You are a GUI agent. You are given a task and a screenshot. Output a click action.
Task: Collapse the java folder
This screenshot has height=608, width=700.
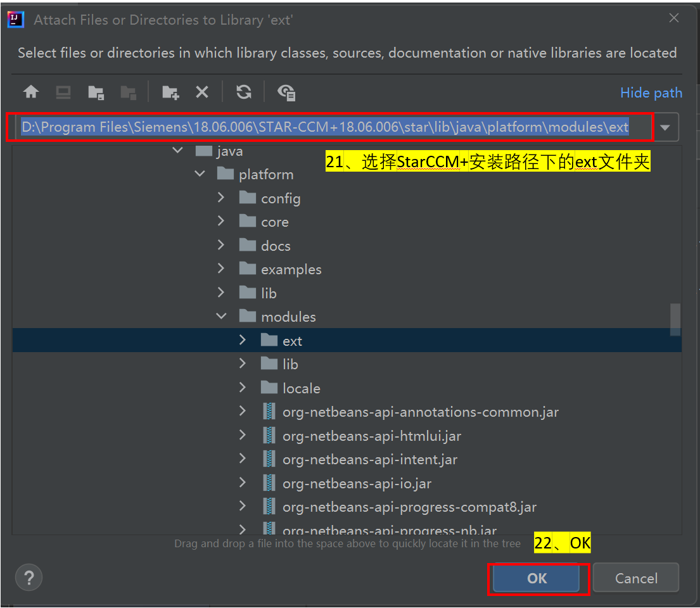[x=177, y=151]
